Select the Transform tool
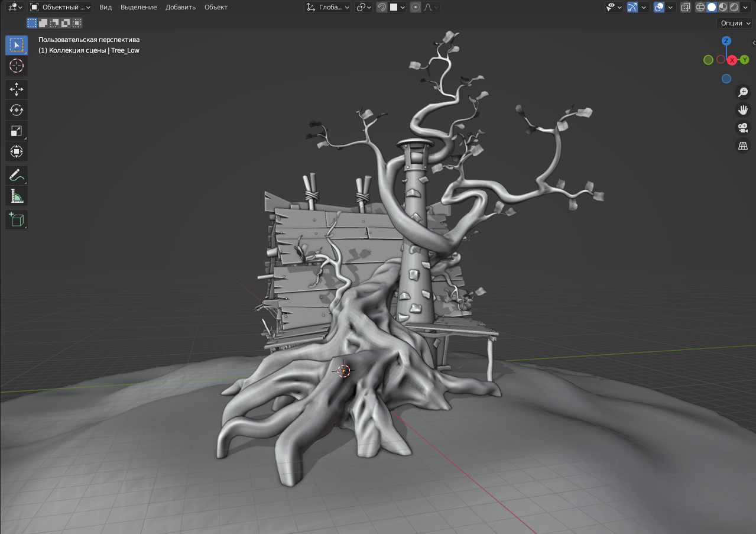This screenshot has width=756, height=534. click(x=17, y=151)
